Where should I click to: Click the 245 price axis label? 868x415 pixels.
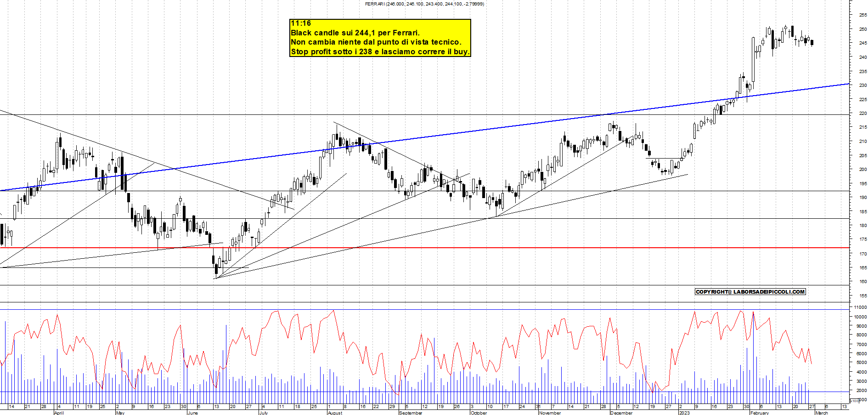(x=863, y=43)
